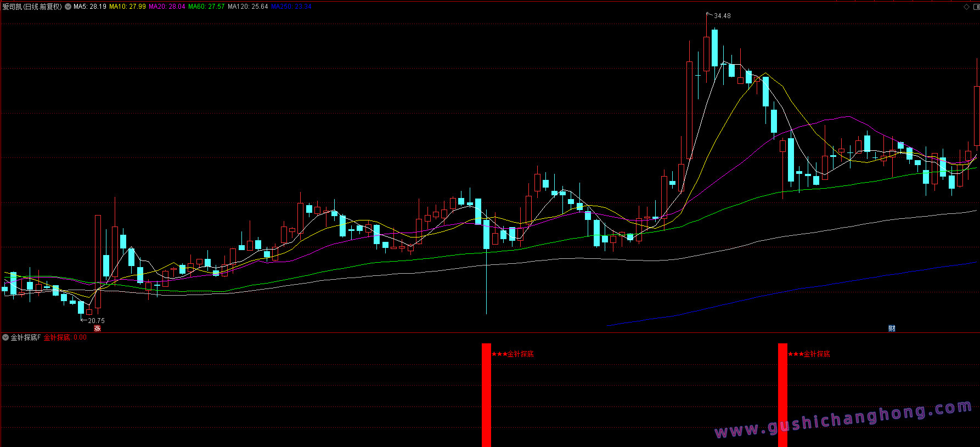Image resolution: width=980 pixels, height=447 pixels.
Task: Expand the 金针探底F indicator dropdown
Action: [x=5, y=337]
